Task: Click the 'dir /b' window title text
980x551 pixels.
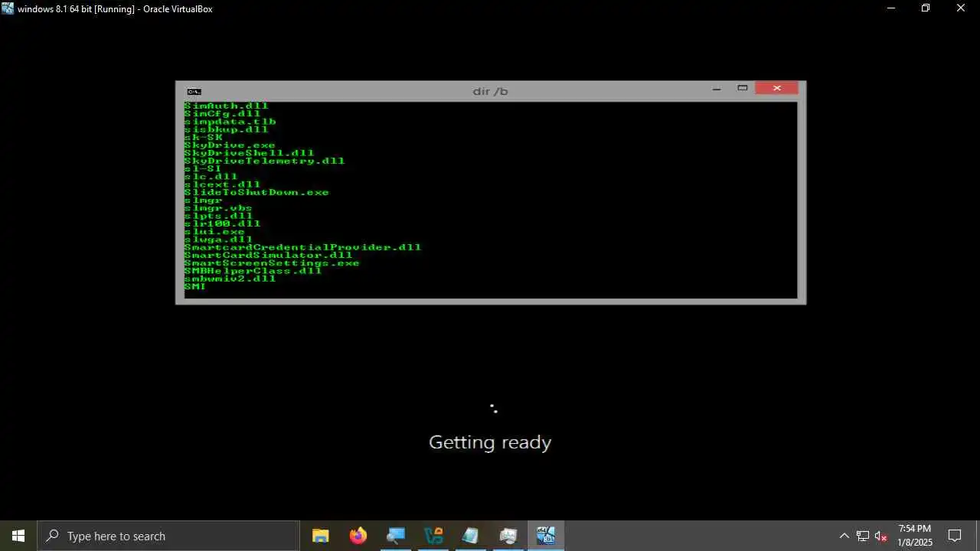Action: (490, 91)
